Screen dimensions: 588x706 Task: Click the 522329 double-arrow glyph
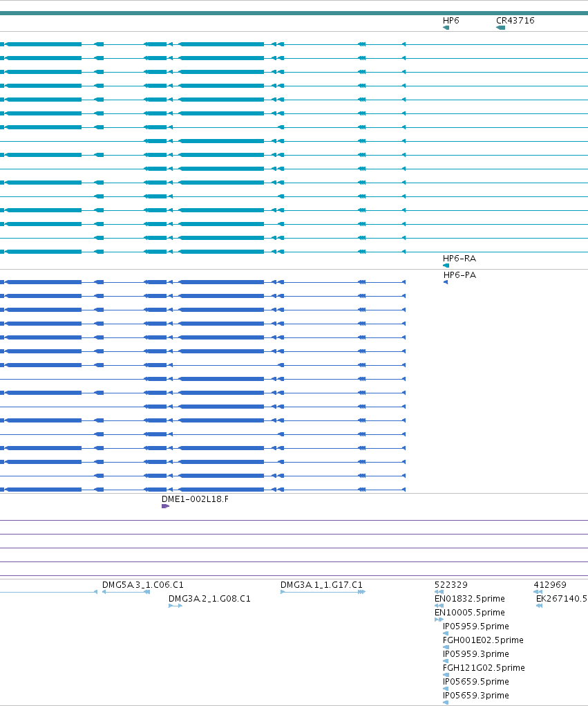pos(439,592)
